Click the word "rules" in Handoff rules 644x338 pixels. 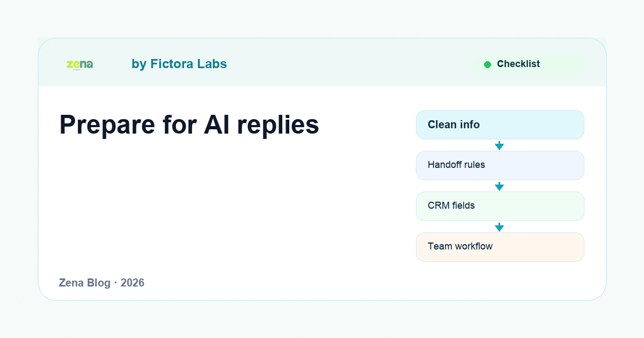click(474, 165)
